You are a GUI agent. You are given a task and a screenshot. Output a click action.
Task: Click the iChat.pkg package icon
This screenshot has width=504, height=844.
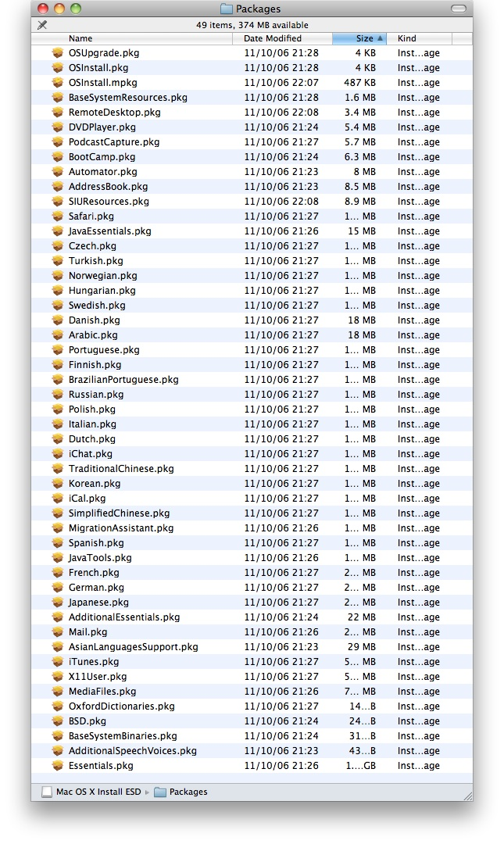tap(58, 454)
